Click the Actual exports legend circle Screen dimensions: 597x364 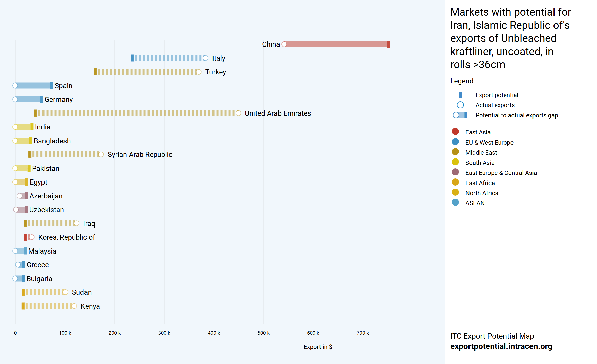(460, 105)
